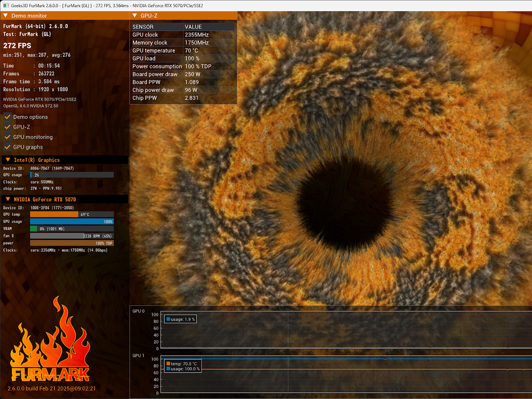Collapse the GPU-Z panel header triangle

click(135, 16)
